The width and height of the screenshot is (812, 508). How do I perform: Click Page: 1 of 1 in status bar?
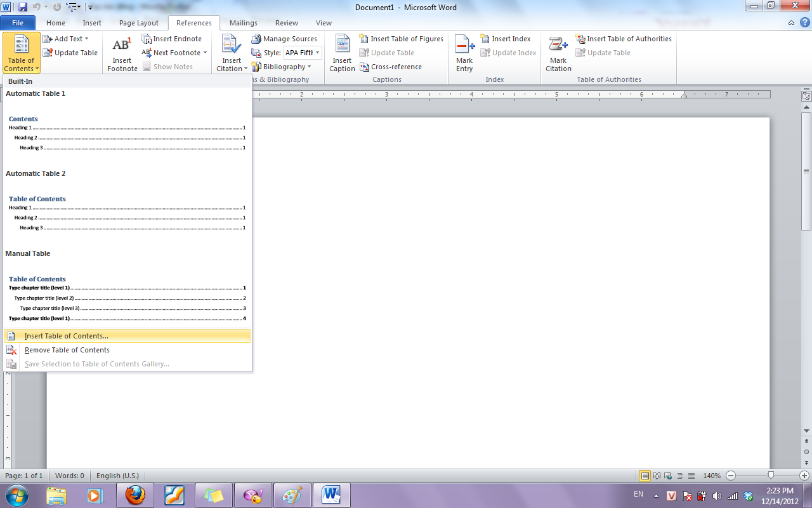tap(24, 476)
